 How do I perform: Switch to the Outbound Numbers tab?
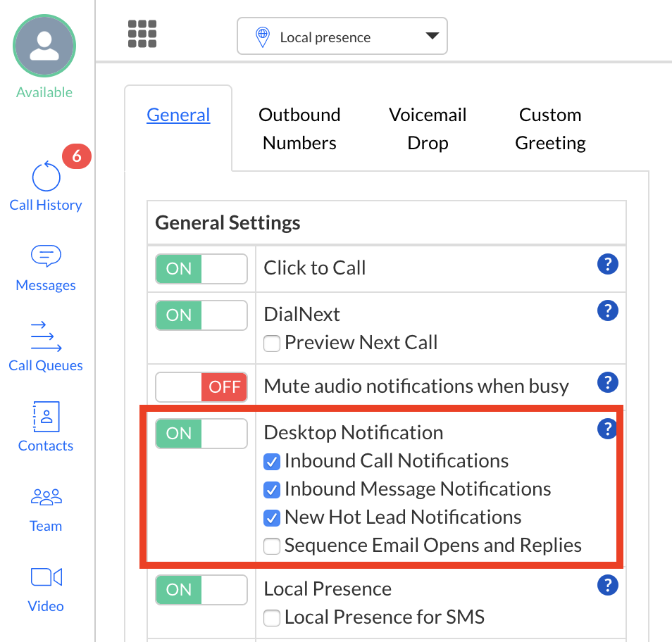point(299,129)
